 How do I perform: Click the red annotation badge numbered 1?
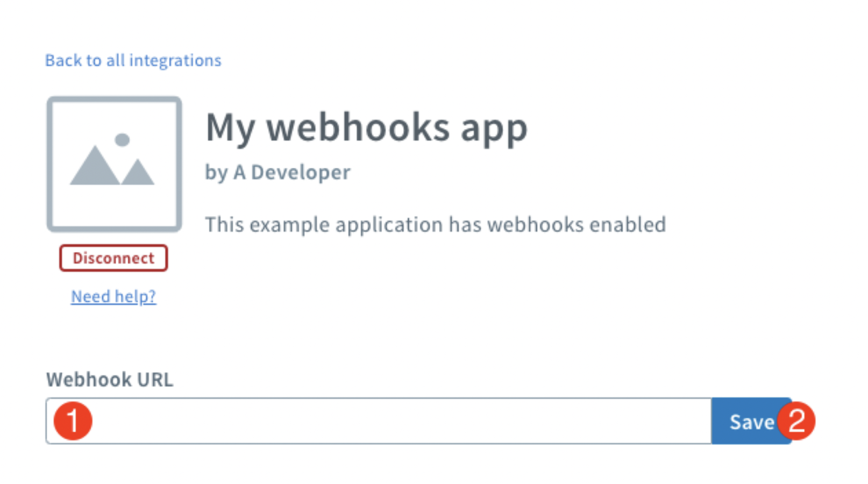click(73, 421)
